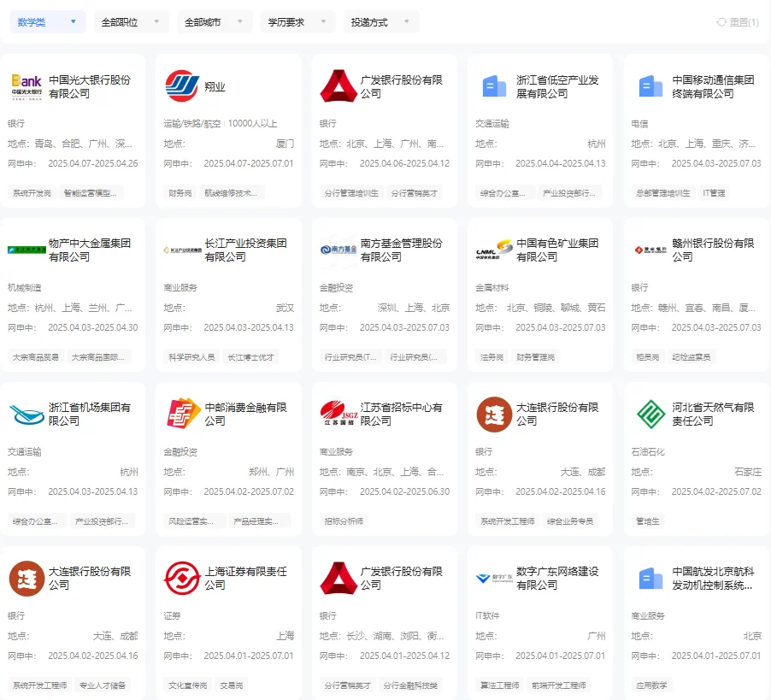Screen dimensions: 771x700
Task: Select the 管培生 tag
Action: coord(648,521)
